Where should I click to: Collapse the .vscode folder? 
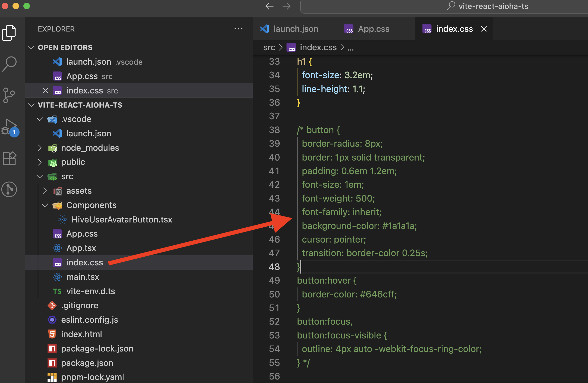click(x=40, y=119)
